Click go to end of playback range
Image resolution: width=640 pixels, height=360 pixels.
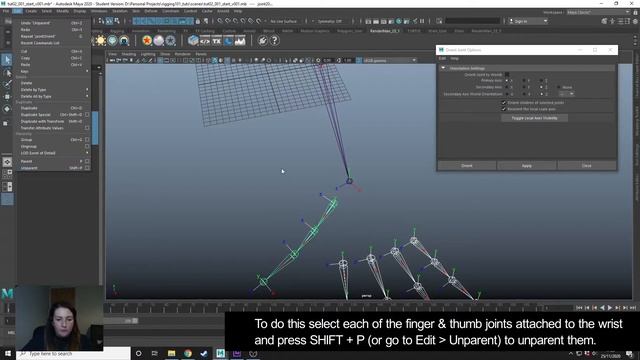coord(633,308)
